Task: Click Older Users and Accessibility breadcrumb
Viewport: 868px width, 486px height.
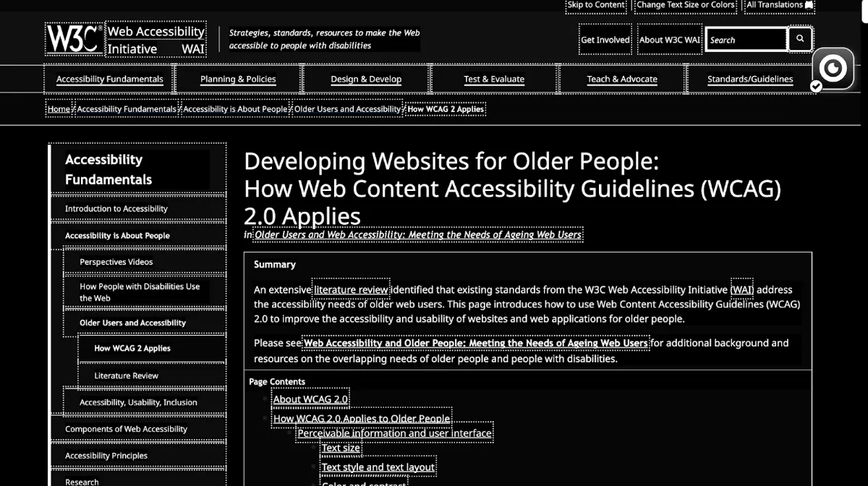Action: tap(347, 109)
